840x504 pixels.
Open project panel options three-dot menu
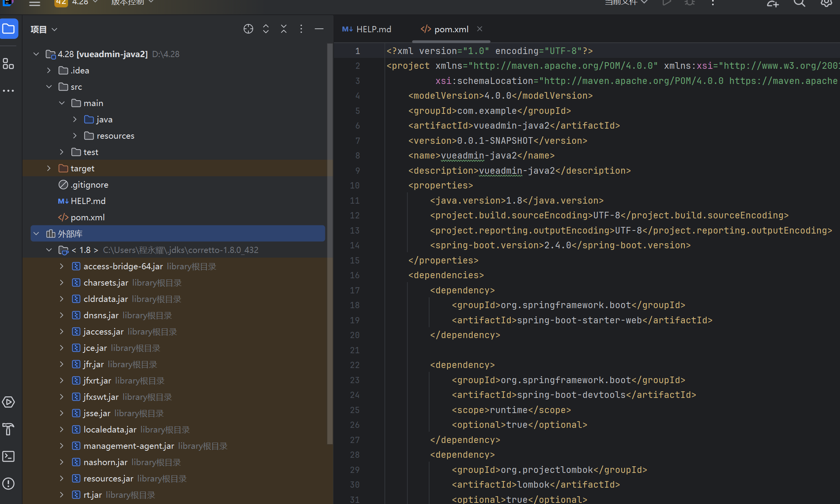pyautogui.click(x=301, y=29)
